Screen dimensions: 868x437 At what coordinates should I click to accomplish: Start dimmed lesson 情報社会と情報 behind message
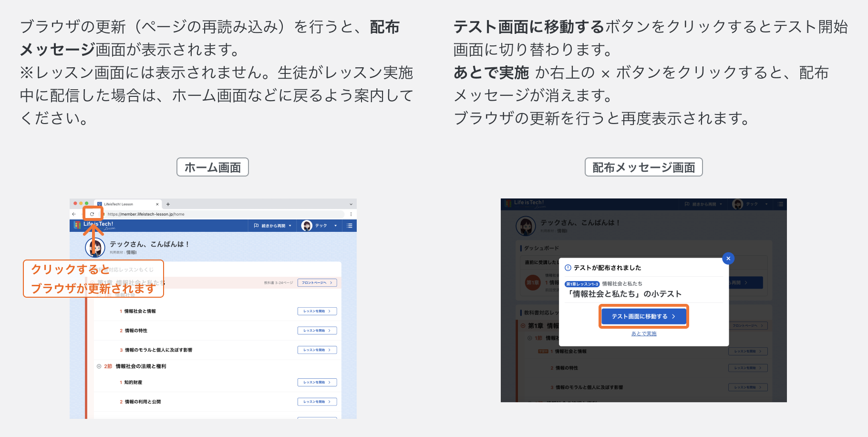point(748,351)
